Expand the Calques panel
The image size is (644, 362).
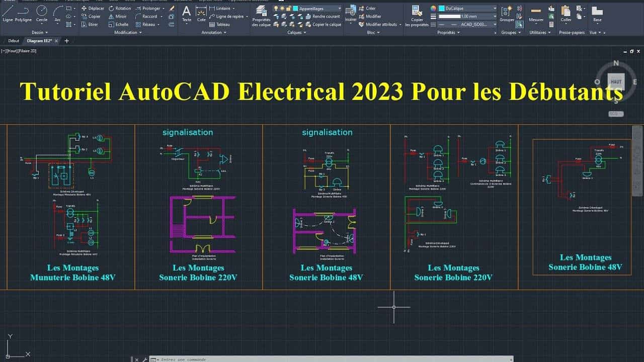point(297,32)
